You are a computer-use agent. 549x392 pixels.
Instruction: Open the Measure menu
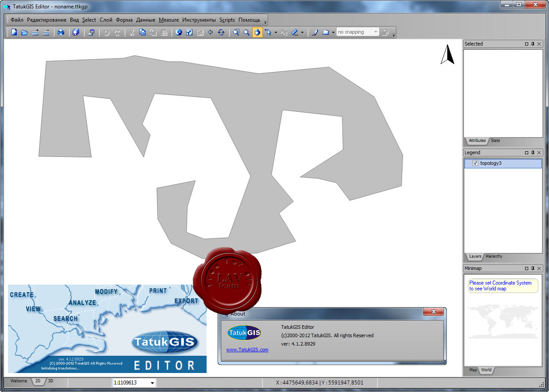(169, 20)
